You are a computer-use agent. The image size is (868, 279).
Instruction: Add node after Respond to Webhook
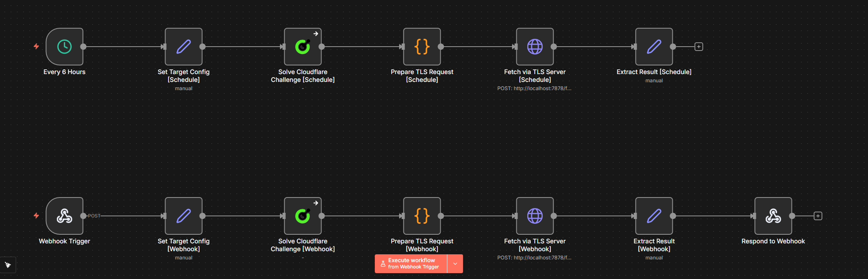click(818, 216)
